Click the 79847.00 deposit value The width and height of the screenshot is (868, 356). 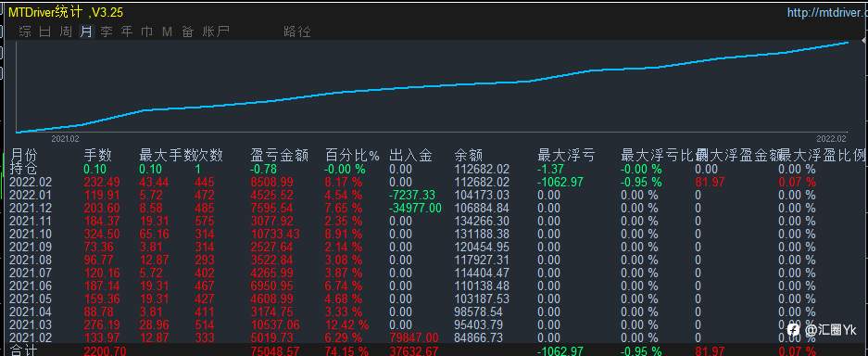[414, 337]
